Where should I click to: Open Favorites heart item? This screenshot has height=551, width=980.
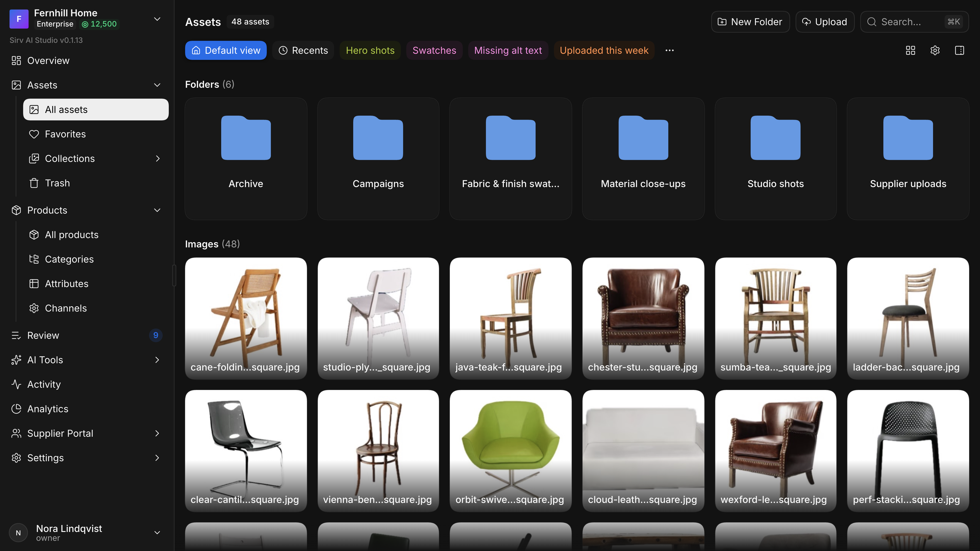tap(96, 134)
